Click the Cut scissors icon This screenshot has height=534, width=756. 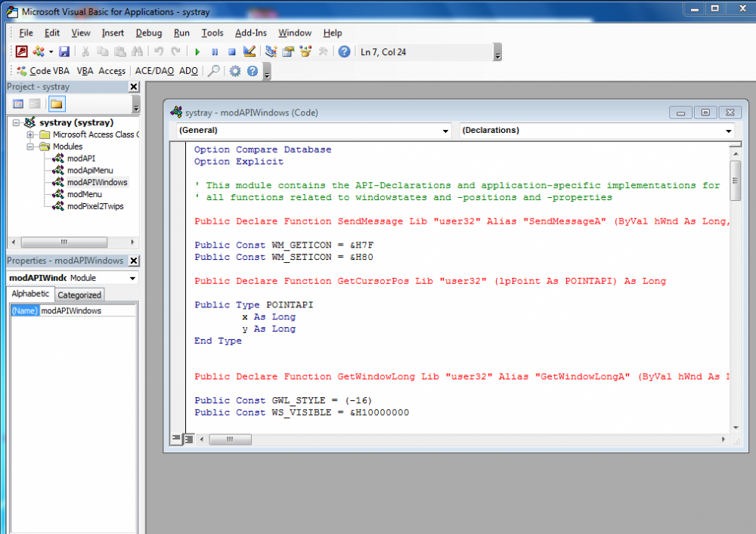(85, 51)
